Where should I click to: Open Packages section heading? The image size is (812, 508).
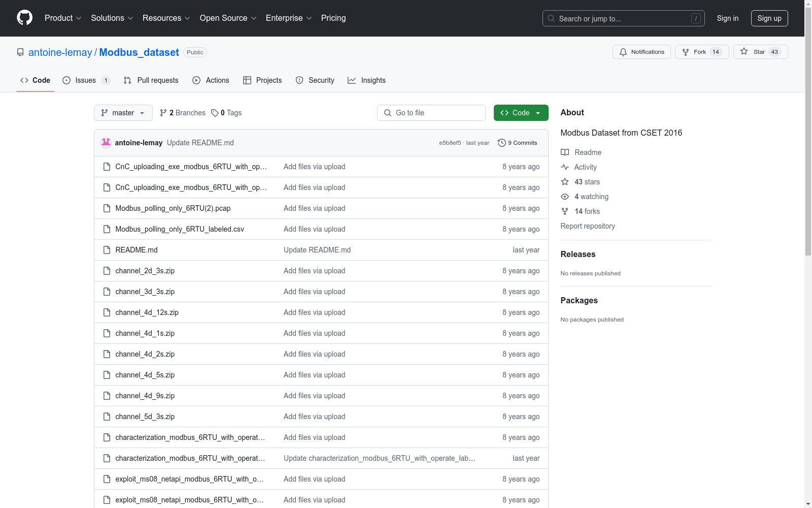tap(579, 300)
